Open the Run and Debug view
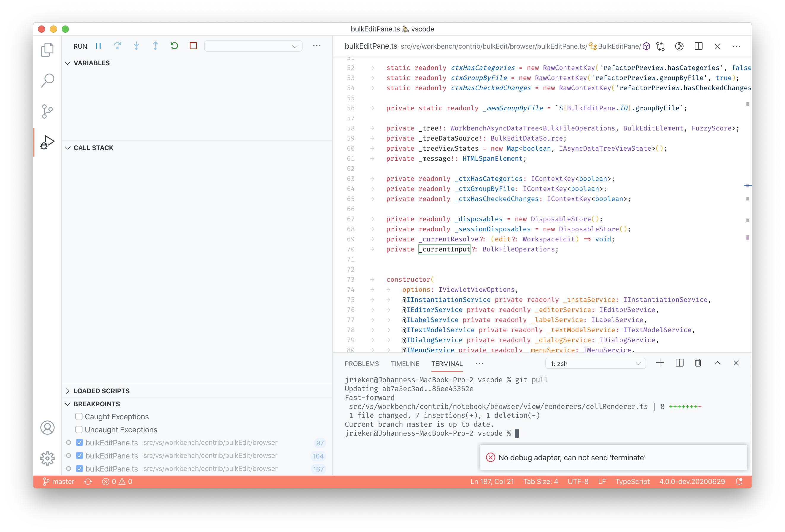The height and width of the screenshot is (532, 785). point(47,142)
